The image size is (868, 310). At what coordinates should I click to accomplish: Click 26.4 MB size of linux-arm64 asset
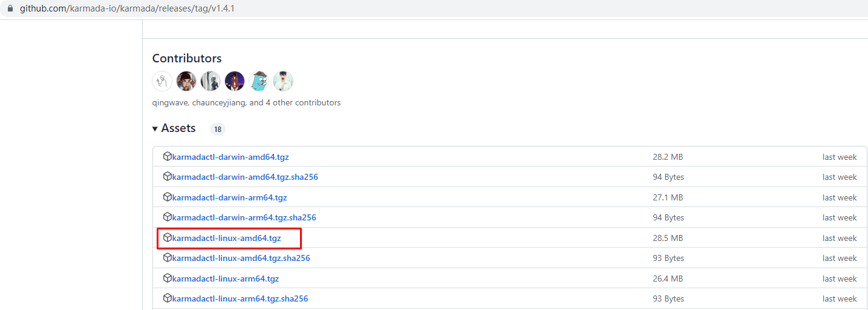pos(668,279)
